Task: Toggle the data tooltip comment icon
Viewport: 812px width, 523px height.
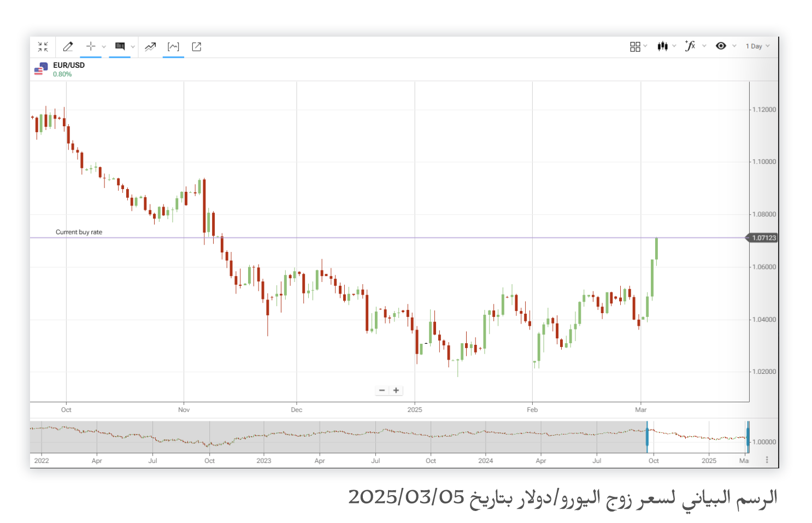Action: 120,46
